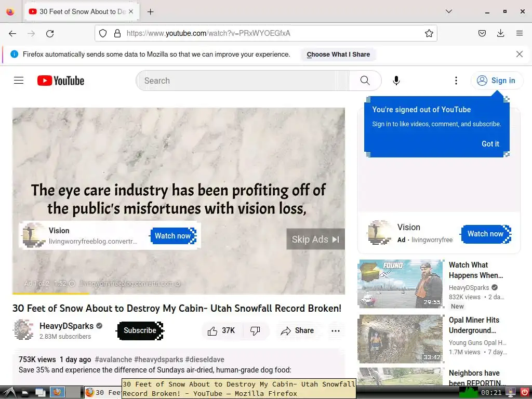Open the Firefox application menu

click(519, 33)
